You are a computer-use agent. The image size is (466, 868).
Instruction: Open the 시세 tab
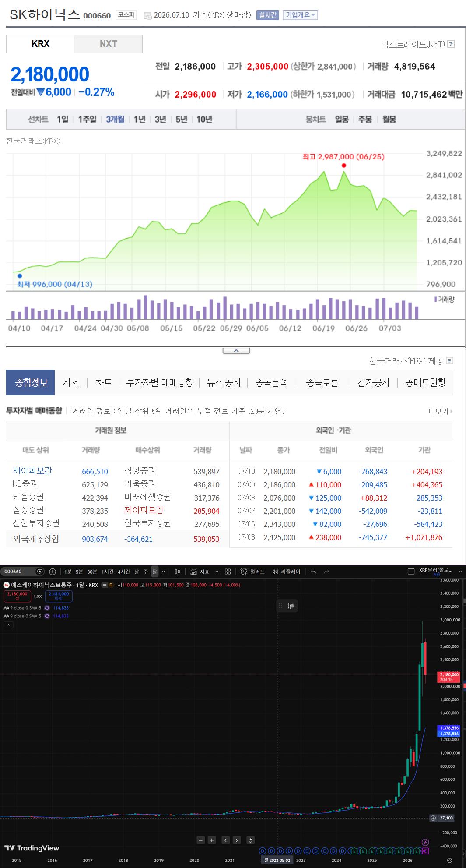point(71,382)
